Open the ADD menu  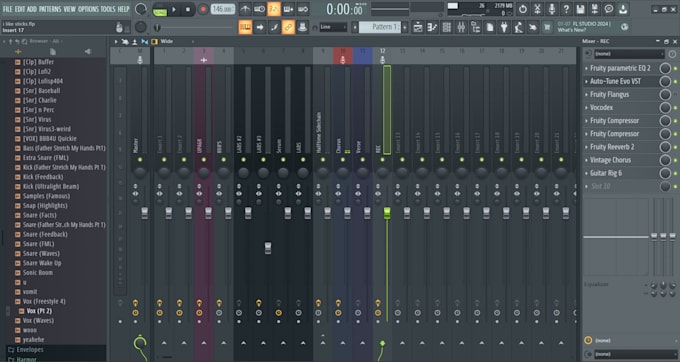tap(32, 9)
